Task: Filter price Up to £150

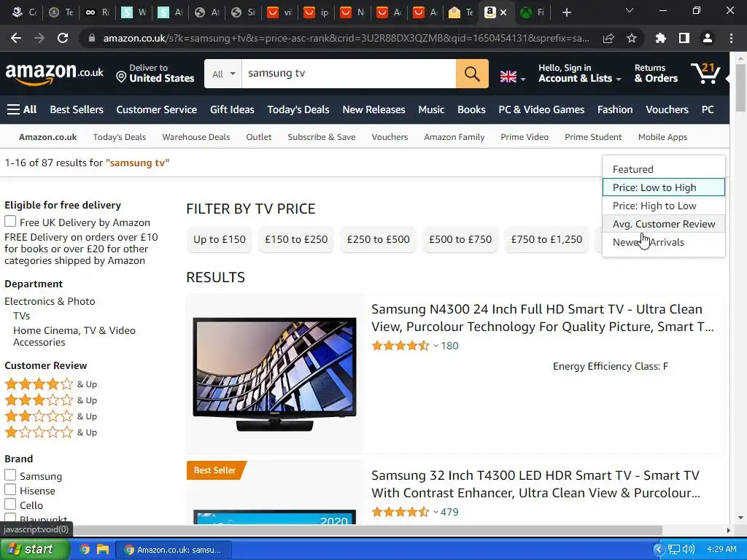Action: [x=220, y=239]
